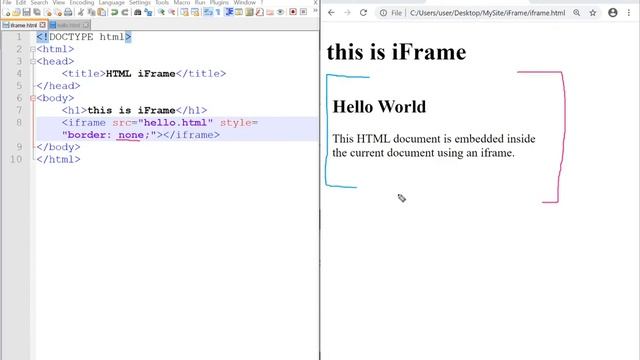This screenshot has height=360, width=640.
Task: Toggle the Indent Guide toolbar button
Action: pos(229,12)
